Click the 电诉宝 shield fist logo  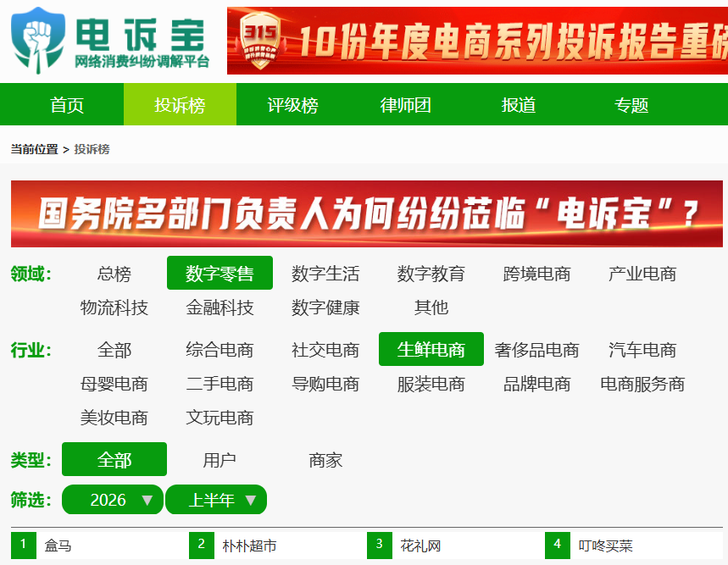(37, 41)
